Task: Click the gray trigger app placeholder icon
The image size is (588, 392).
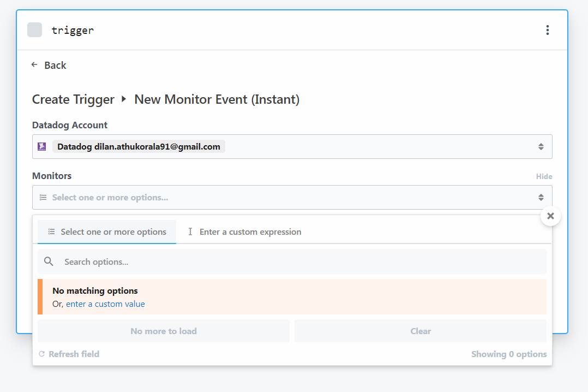Action: 34,30
